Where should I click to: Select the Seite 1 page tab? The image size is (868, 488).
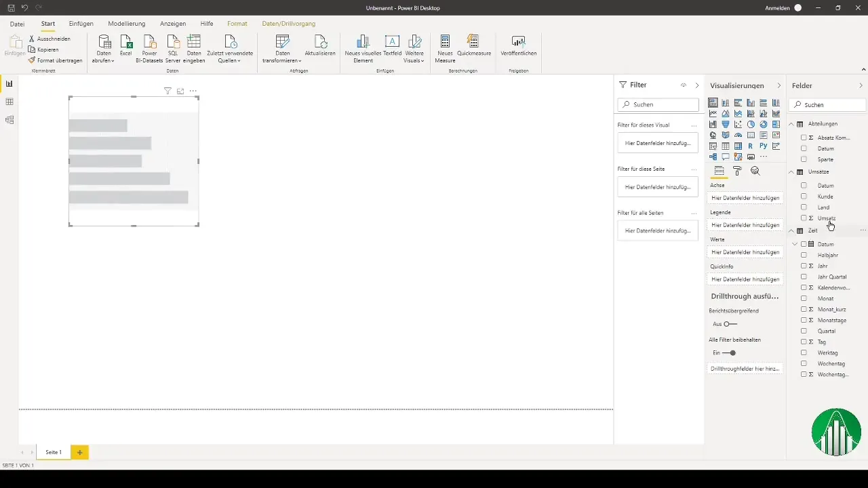point(54,452)
